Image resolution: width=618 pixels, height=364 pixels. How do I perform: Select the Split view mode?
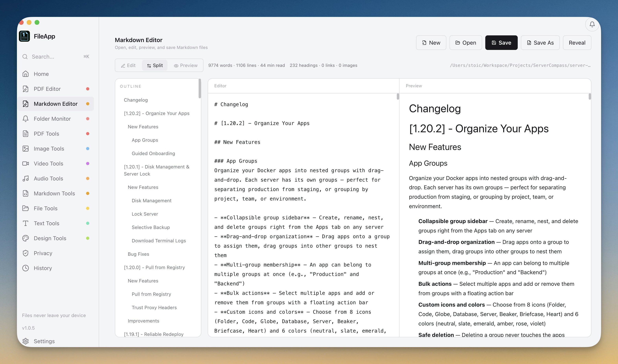[155, 65]
